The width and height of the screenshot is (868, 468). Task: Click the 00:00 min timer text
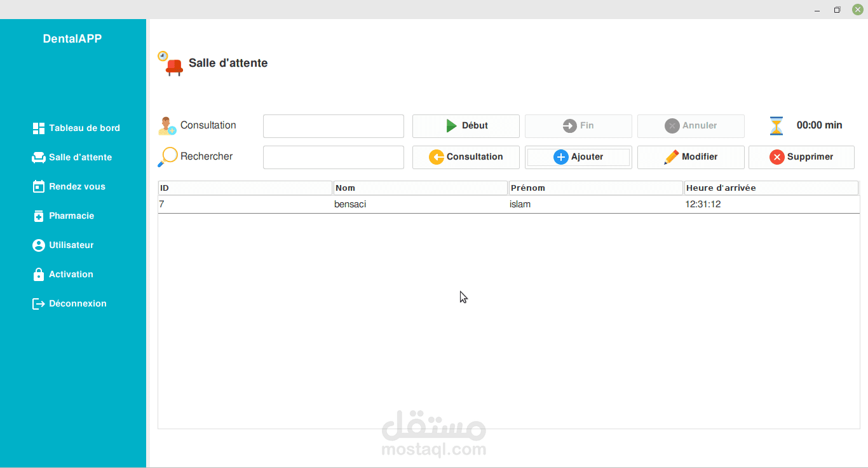click(820, 125)
